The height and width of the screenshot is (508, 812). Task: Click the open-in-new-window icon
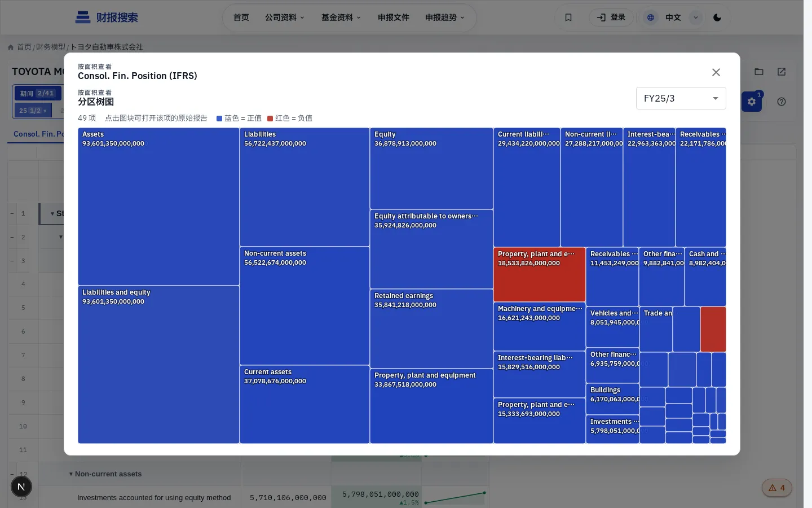coord(782,72)
